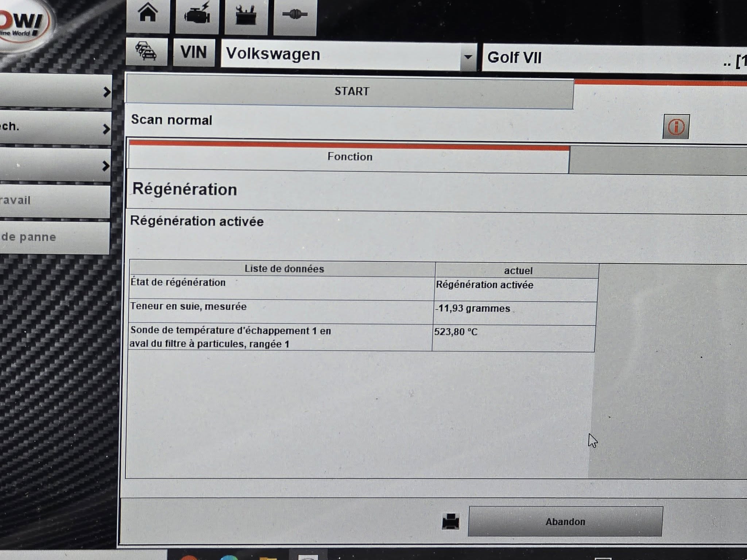Open the vehicle selection cars icon
The image size is (747, 560).
pyautogui.click(x=147, y=51)
